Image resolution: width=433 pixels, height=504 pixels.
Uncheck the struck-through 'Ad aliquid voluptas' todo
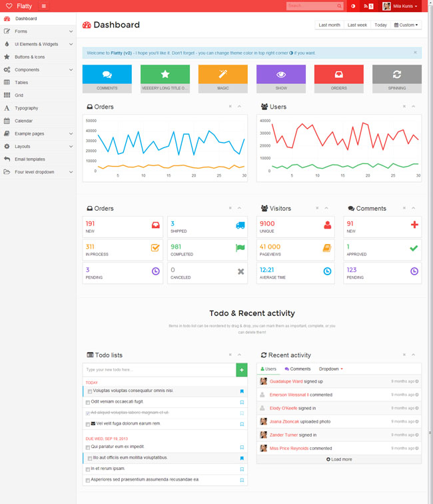pyautogui.click(x=88, y=413)
